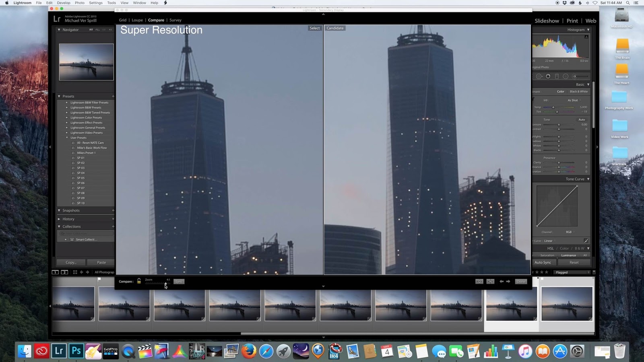Click the grid view icon above filmstrip
The height and width of the screenshot is (362, 644).
75,272
